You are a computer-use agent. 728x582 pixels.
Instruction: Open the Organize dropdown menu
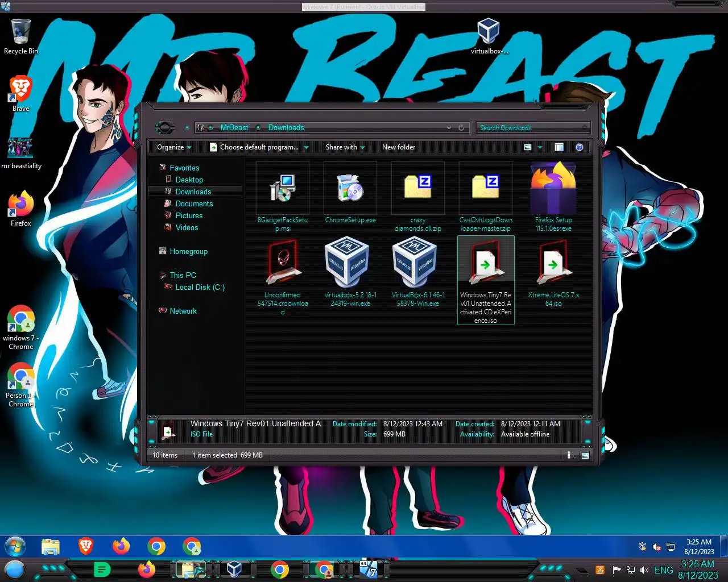[175, 147]
